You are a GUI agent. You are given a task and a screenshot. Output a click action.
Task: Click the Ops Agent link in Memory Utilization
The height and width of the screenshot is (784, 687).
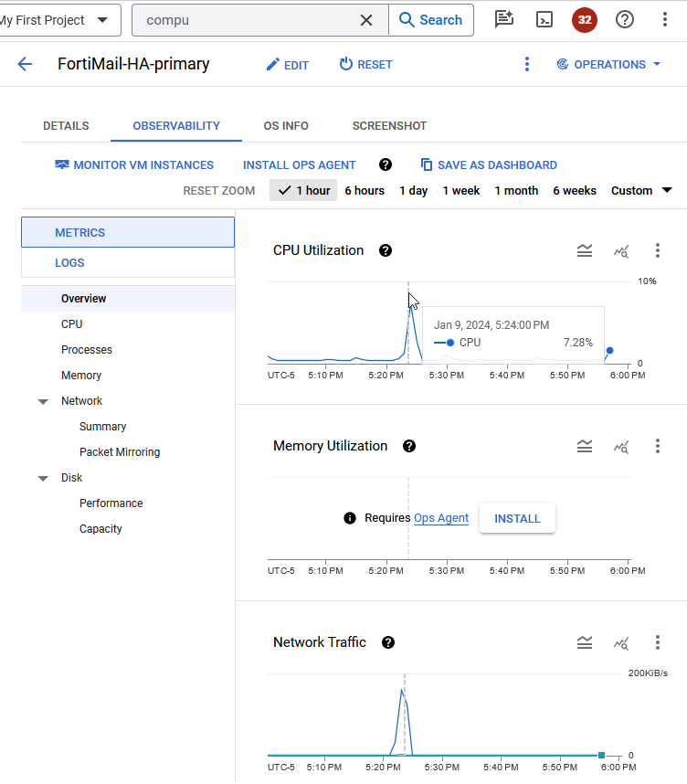441,518
